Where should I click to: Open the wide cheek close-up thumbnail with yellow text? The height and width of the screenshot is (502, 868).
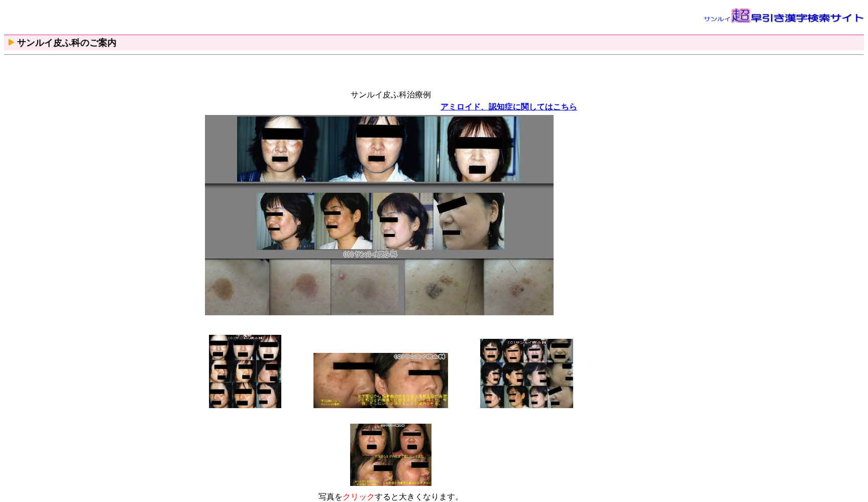tap(380, 381)
